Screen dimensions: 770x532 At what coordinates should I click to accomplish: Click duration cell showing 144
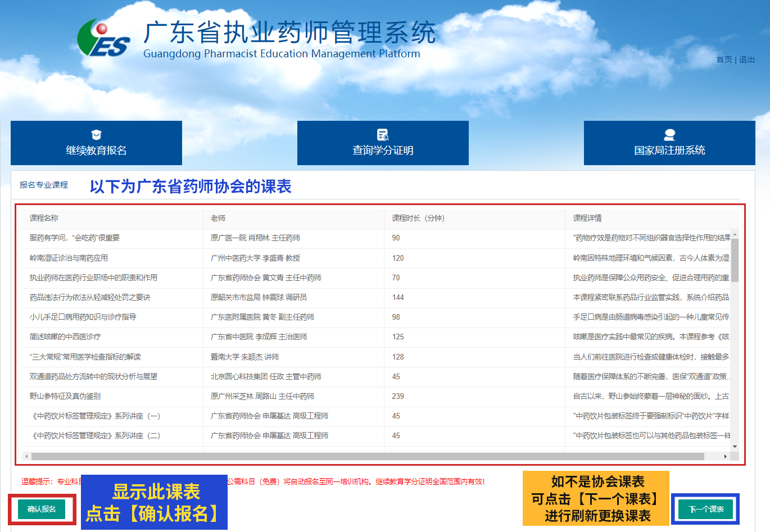398,297
